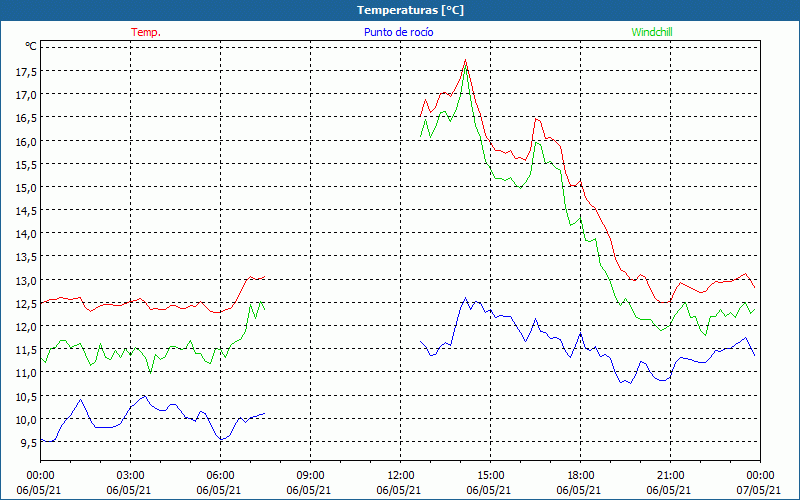Click the 10,5 y-axis value
The width and height of the screenshot is (800, 500).
click(27, 396)
